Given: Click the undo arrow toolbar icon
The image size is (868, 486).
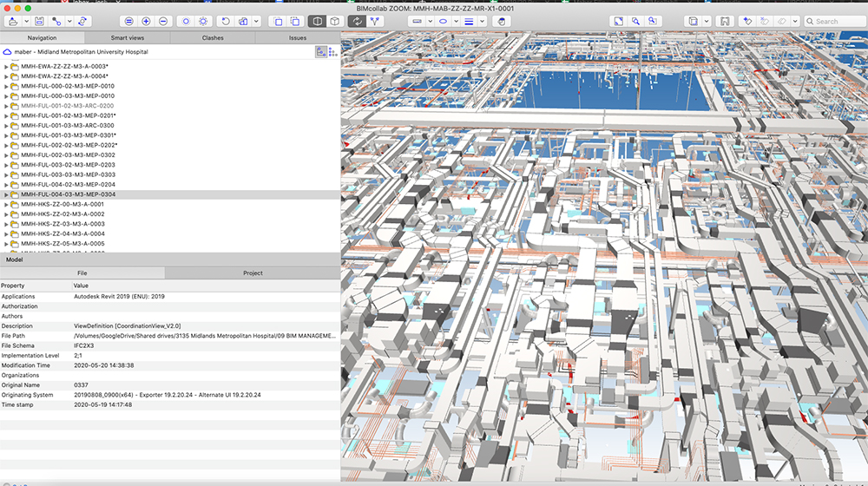Looking at the screenshot, I should pos(226,21).
